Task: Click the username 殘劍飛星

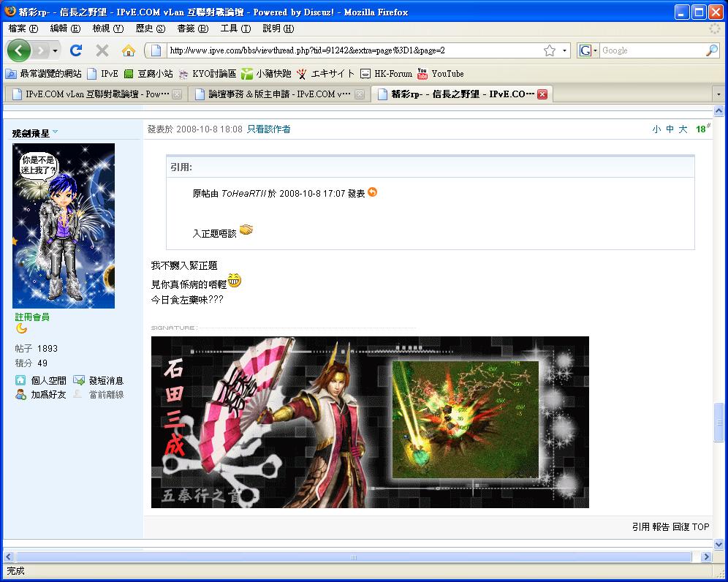Action: pos(31,133)
